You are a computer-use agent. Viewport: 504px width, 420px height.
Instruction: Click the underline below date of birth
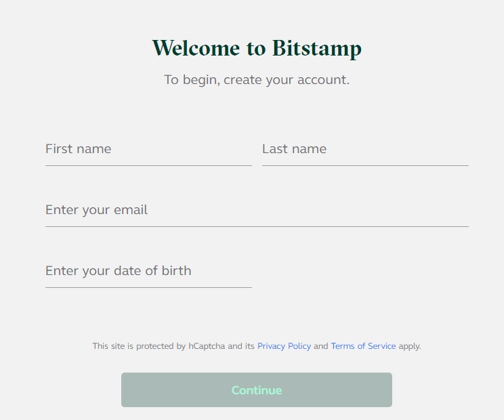(148, 287)
